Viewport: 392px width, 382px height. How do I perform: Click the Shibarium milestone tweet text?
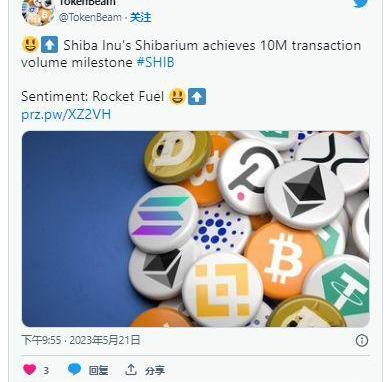191,54
